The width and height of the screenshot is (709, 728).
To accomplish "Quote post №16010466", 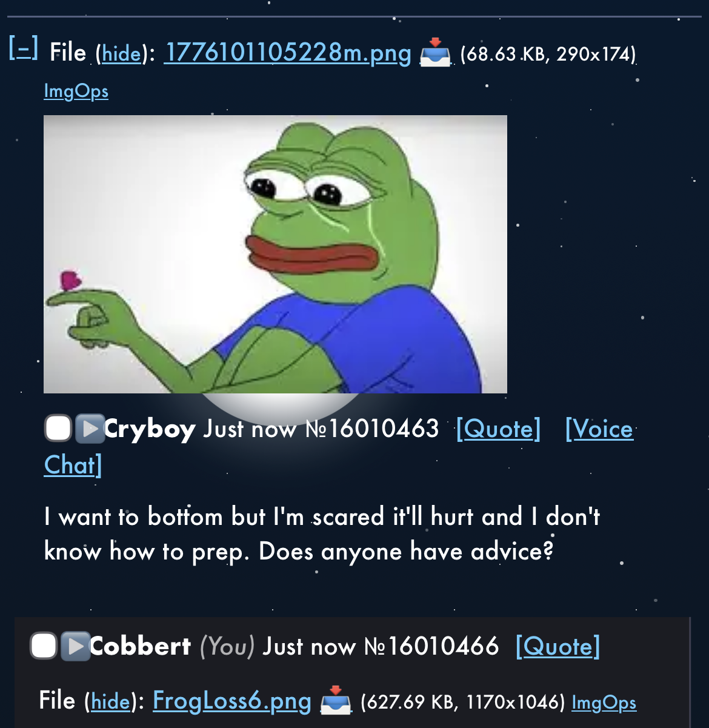I will 558,647.
